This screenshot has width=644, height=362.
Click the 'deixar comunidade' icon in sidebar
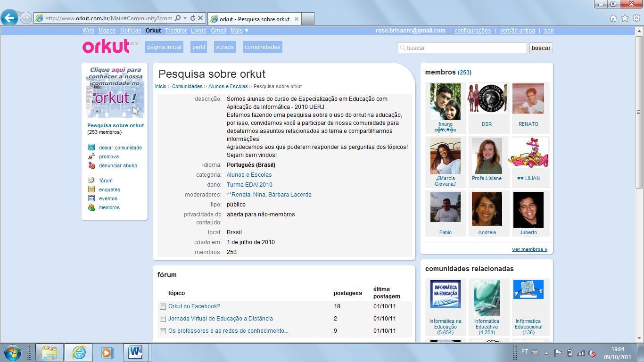91,148
